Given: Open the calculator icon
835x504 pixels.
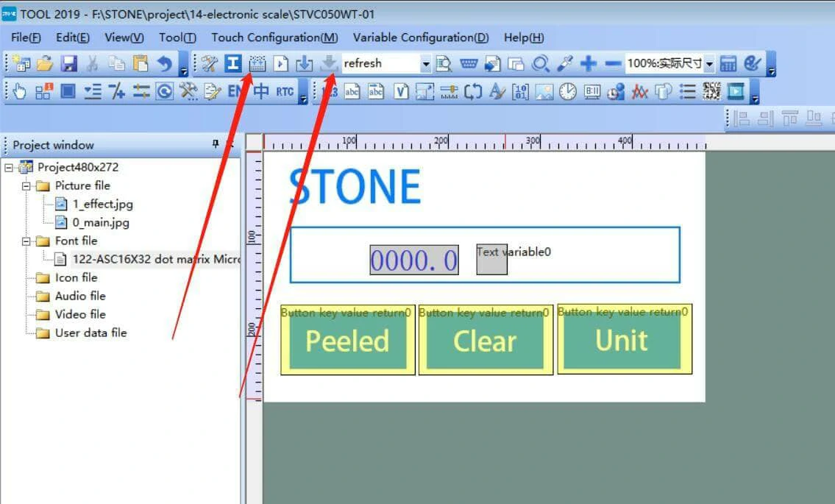Looking at the screenshot, I should pyautogui.click(x=728, y=63).
